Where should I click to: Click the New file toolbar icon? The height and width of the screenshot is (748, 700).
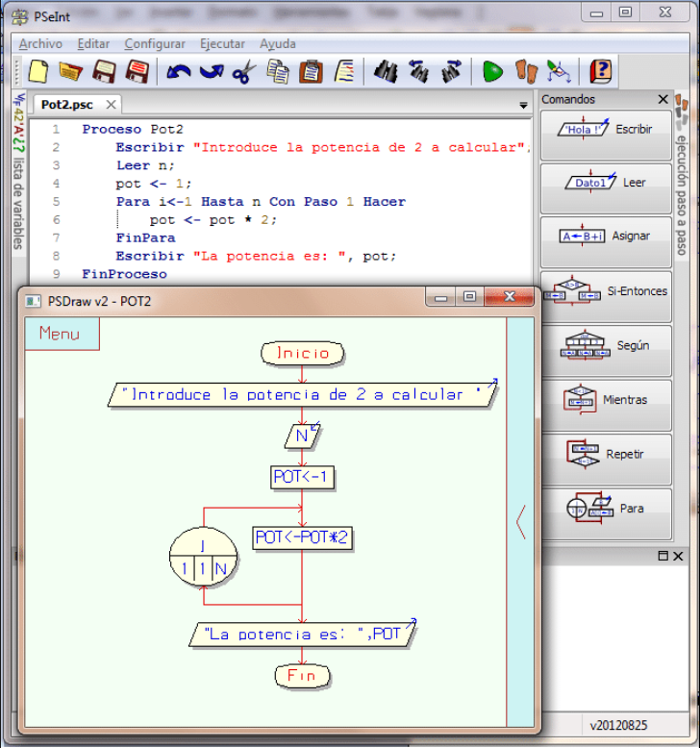pyautogui.click(x=37, y=72)
